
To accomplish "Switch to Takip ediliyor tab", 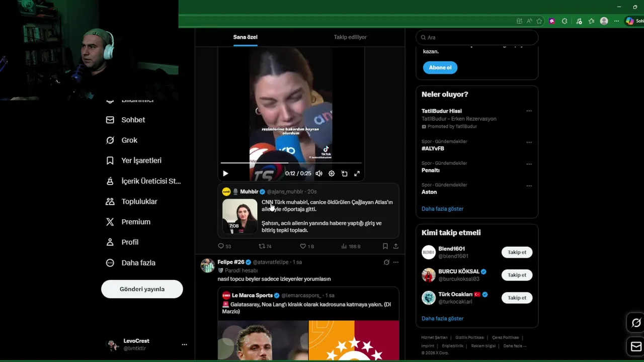I will tap(350, 37).
